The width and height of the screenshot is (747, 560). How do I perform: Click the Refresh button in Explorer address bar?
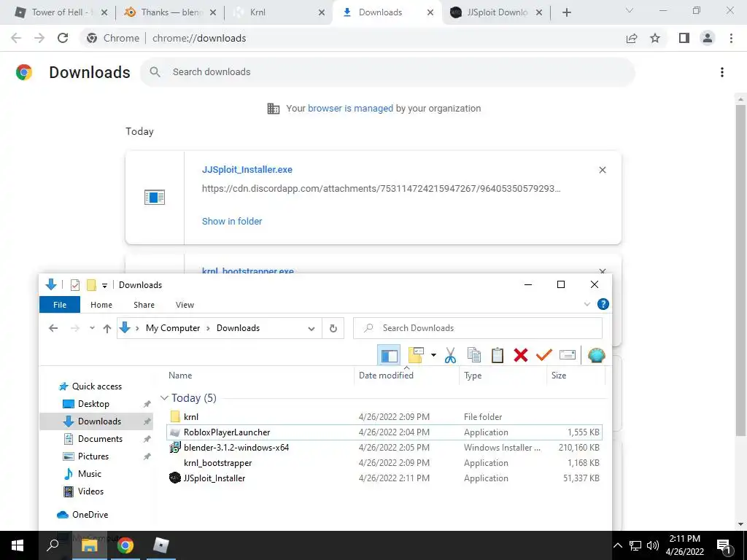point(333,328)
